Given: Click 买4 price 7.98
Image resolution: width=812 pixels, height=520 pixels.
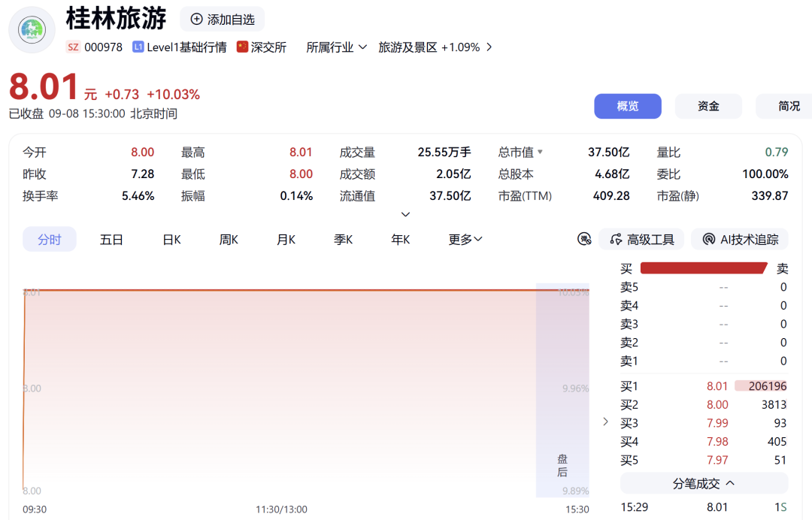Looking at the screenshot, I should tap(717, 442).
